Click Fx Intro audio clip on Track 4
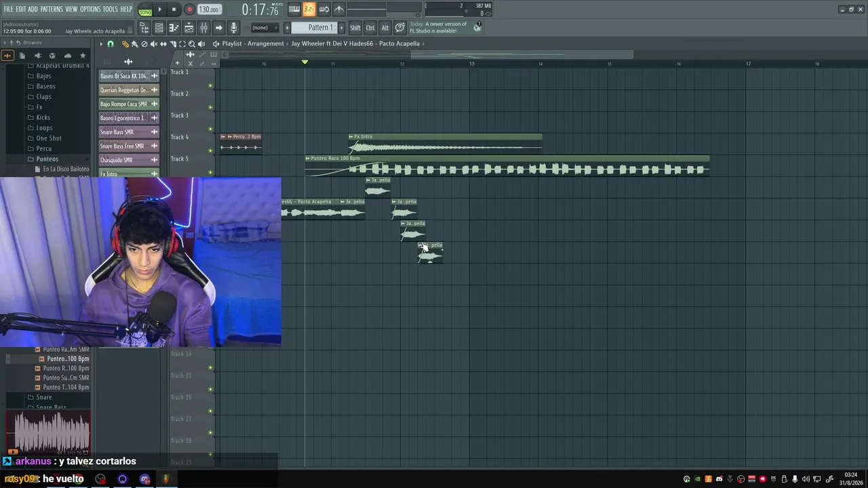The image size is (868, 488). (x=446, y=144)
